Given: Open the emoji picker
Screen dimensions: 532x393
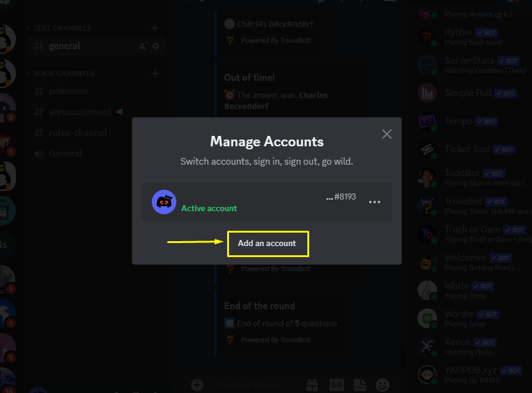Looking at the screenshot, I should click(x=383, y=385).
